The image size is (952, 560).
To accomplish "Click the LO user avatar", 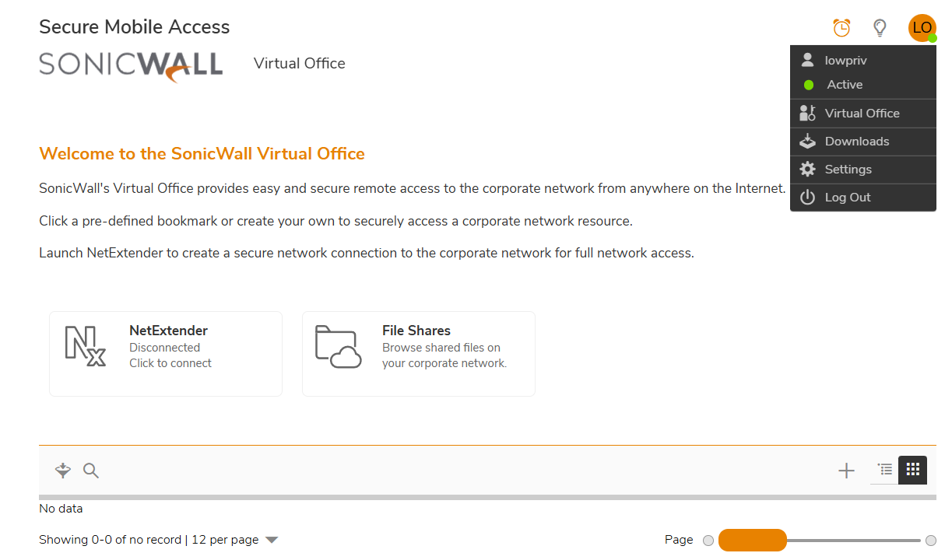I will (x=922, y=28).
